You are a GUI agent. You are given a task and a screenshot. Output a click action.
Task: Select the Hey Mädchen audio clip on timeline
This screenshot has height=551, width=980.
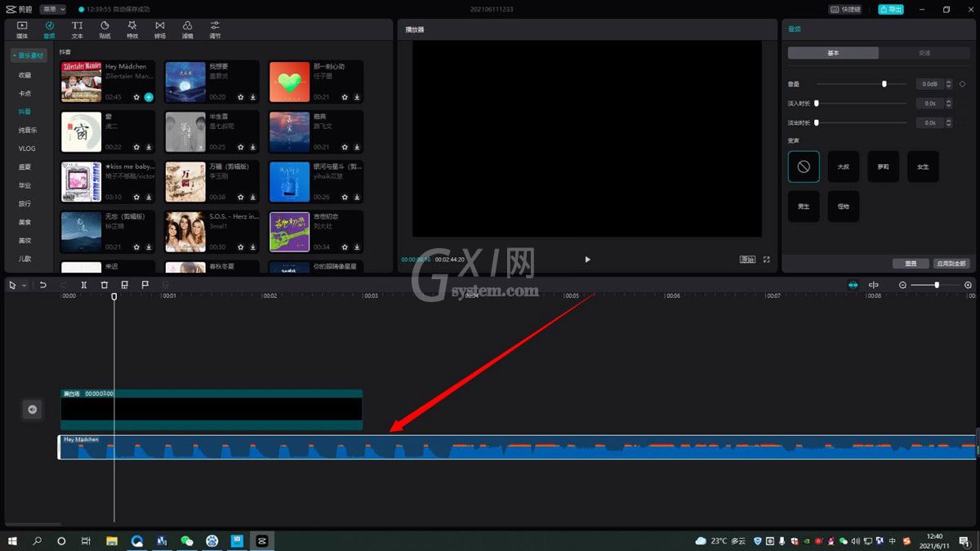518,447
